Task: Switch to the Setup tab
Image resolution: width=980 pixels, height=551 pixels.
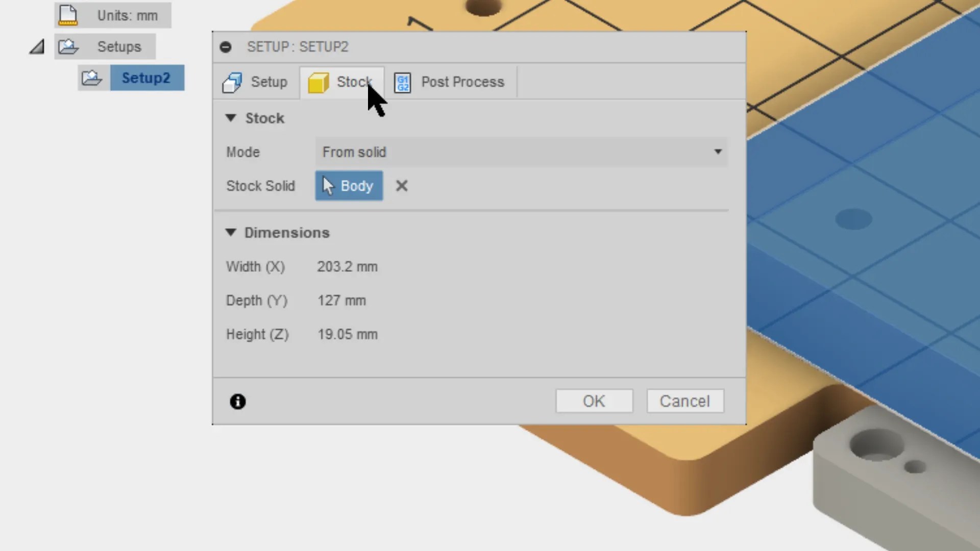Action: [x=269, y=82]
